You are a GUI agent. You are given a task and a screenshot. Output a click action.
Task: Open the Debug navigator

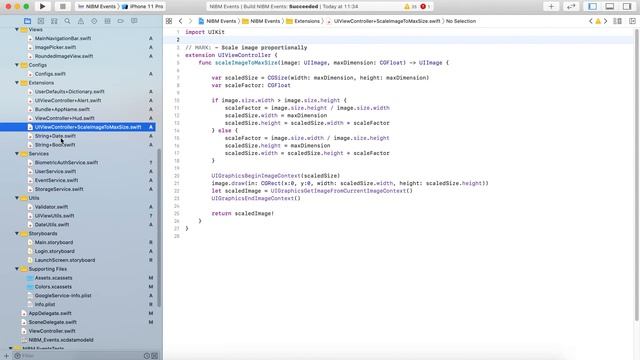(x=107, y=21)
